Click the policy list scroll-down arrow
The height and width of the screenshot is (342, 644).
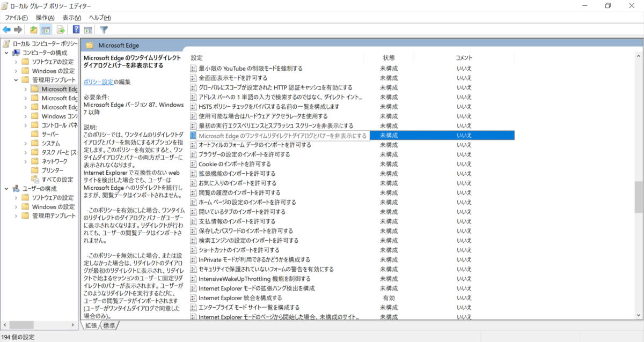[x=638, y=315]
